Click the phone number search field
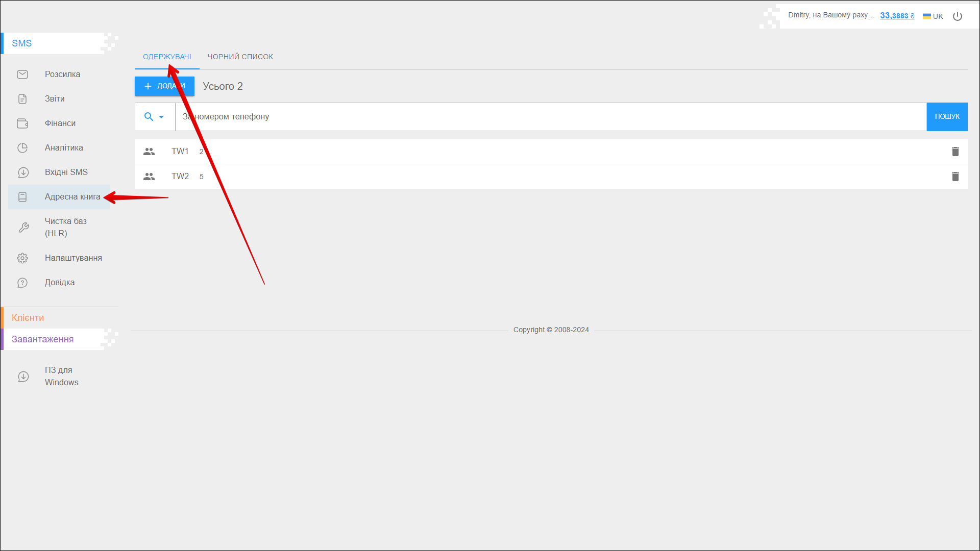 coord(550,117)
